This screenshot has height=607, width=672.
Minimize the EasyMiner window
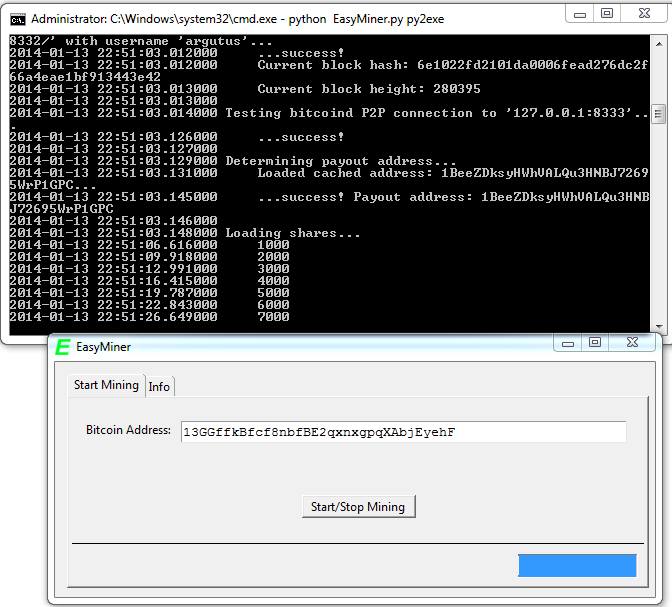(568, 343)
